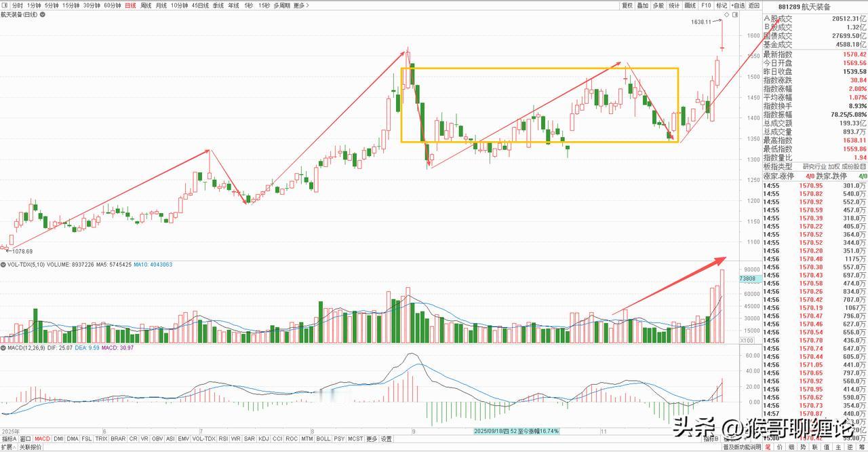The image size is (868, 452).
Task: Switch to 分时 intraday view
Action: point(17,5)
